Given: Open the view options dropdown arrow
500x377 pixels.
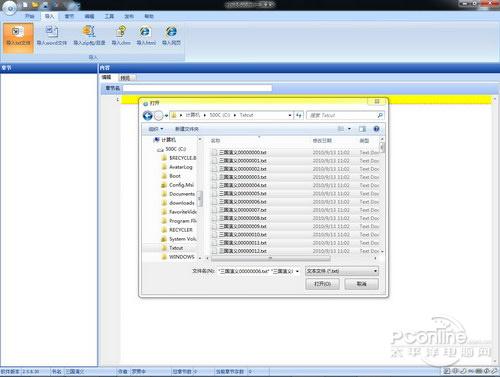Looking at the screenshot, I should [349, 129].
